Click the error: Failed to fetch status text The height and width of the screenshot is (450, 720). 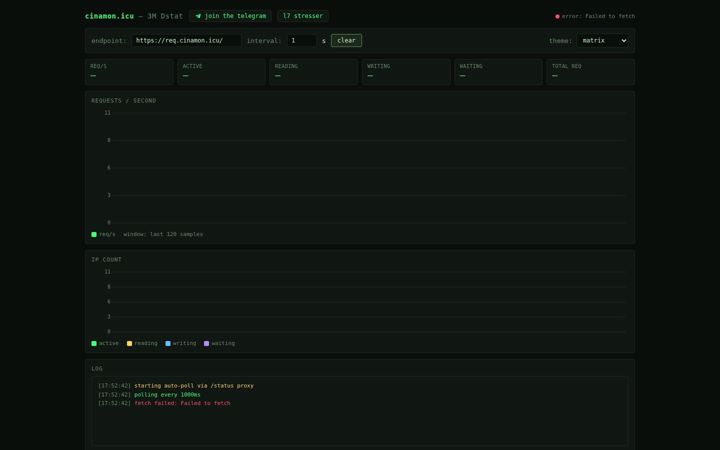pos(598,16)
